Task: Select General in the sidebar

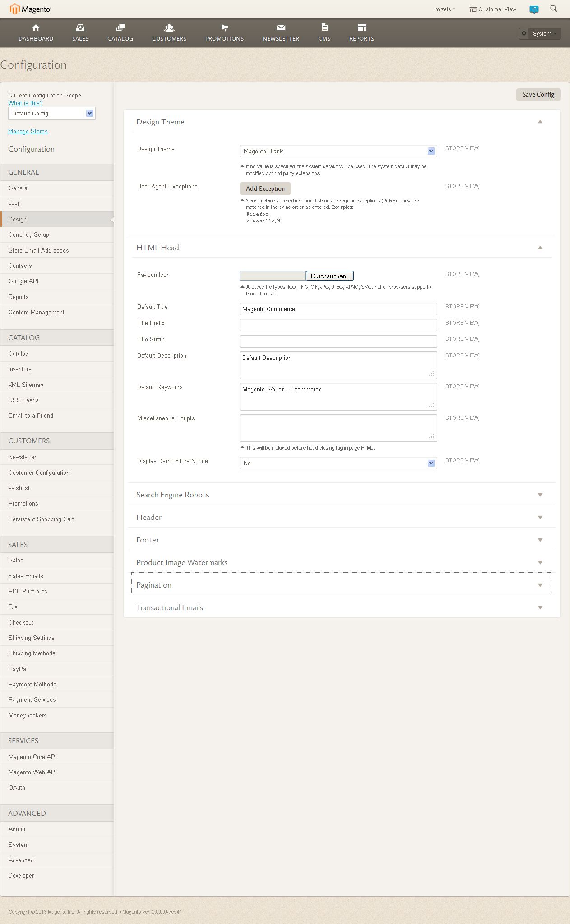Action: click(57, 188)
